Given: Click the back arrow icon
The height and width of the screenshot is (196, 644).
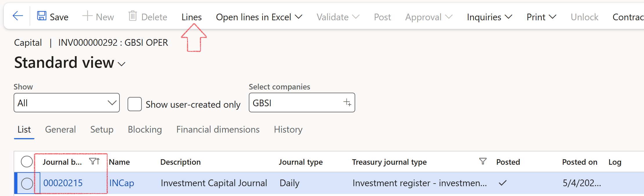Looking at the screenshot, I should click(18, 16).
